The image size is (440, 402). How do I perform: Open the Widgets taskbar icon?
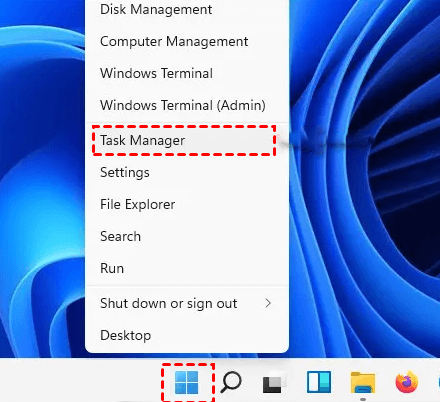click(319, 382)
